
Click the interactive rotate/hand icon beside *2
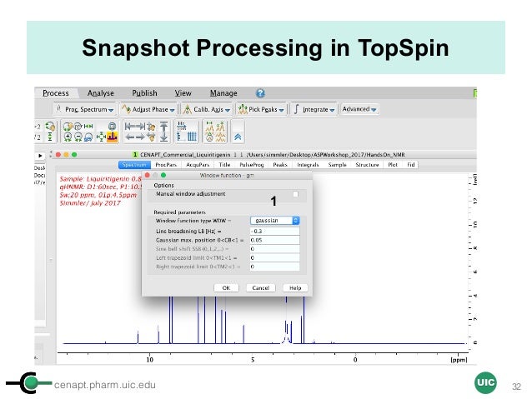tap(50, 127)
